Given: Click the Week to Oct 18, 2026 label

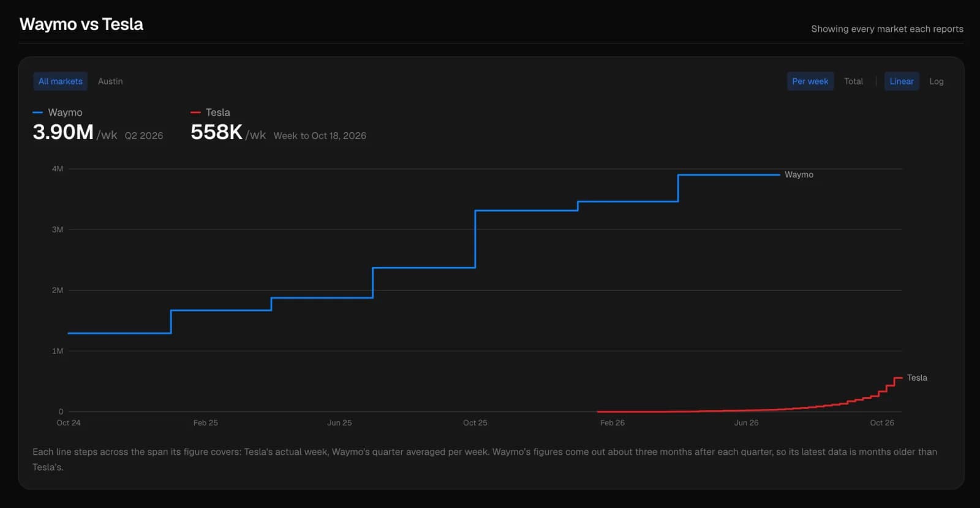Looking at the screenshot, I should pyautogui.click(x=320, y=136).
